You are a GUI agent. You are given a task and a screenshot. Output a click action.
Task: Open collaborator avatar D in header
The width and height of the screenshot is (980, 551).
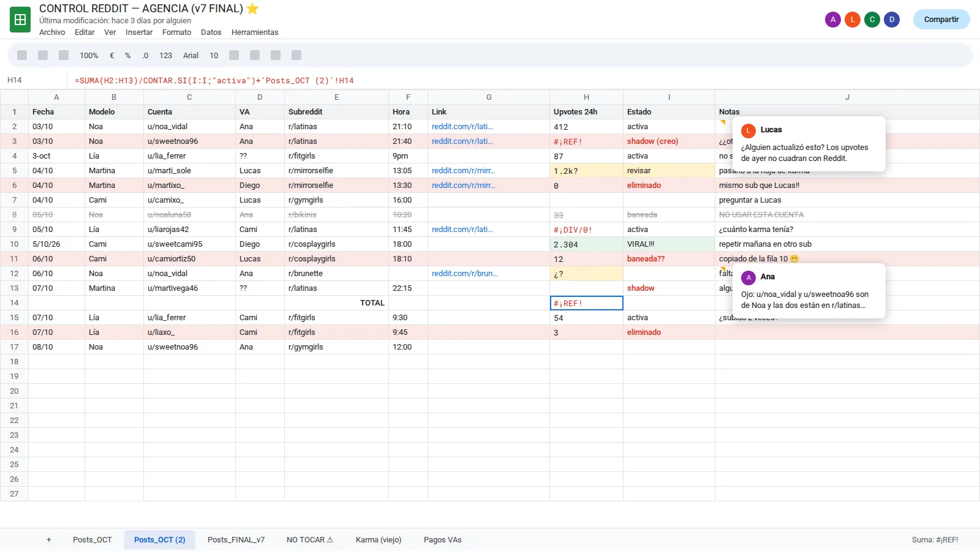(x=892, y=20)
